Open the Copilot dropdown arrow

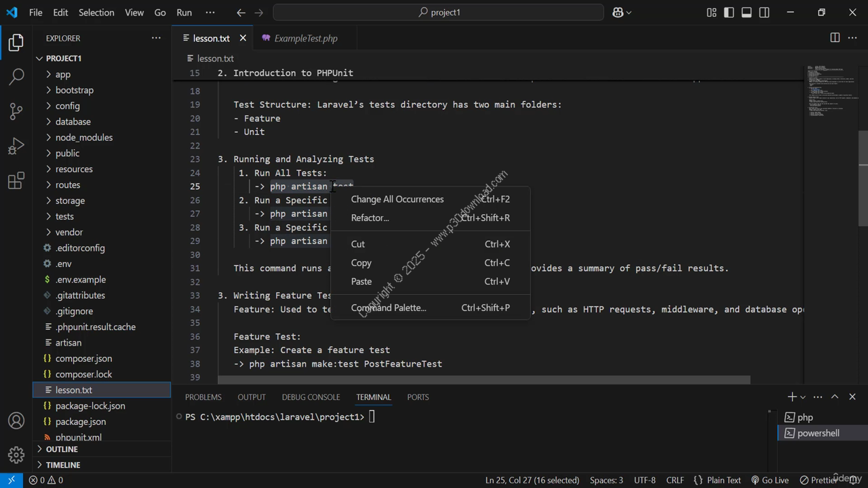click(x=629, y=12)
